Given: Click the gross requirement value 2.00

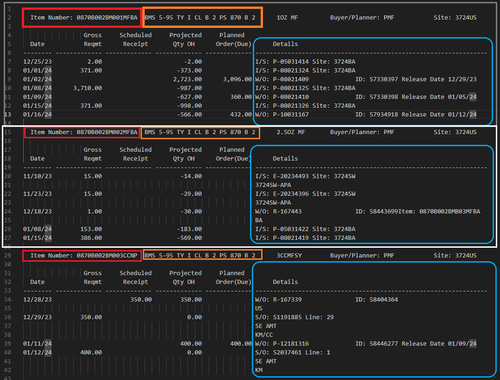Looking at the screenshot, I should 95,62.
